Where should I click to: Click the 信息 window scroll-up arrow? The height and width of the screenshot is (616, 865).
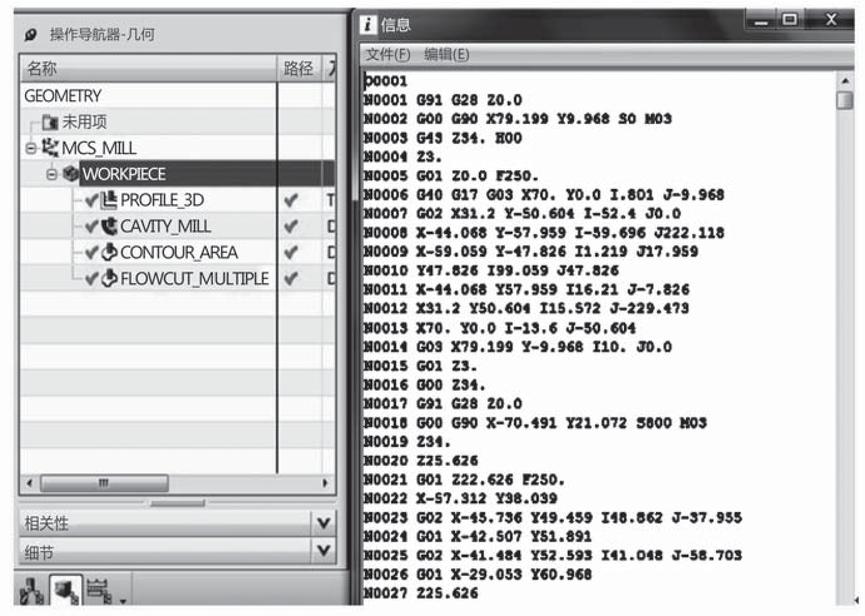coord(845,81)
